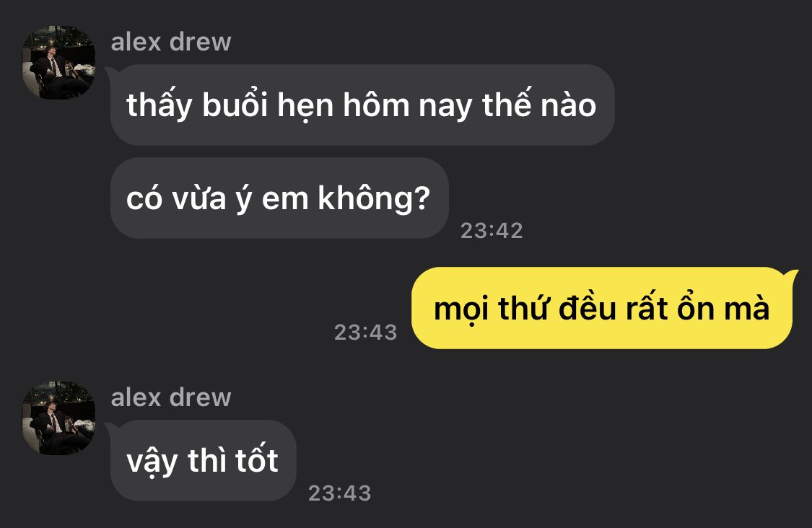The image size is (812, 528).
Task: Click the word 'tốt' in the last message
Action: pos(257,459)
